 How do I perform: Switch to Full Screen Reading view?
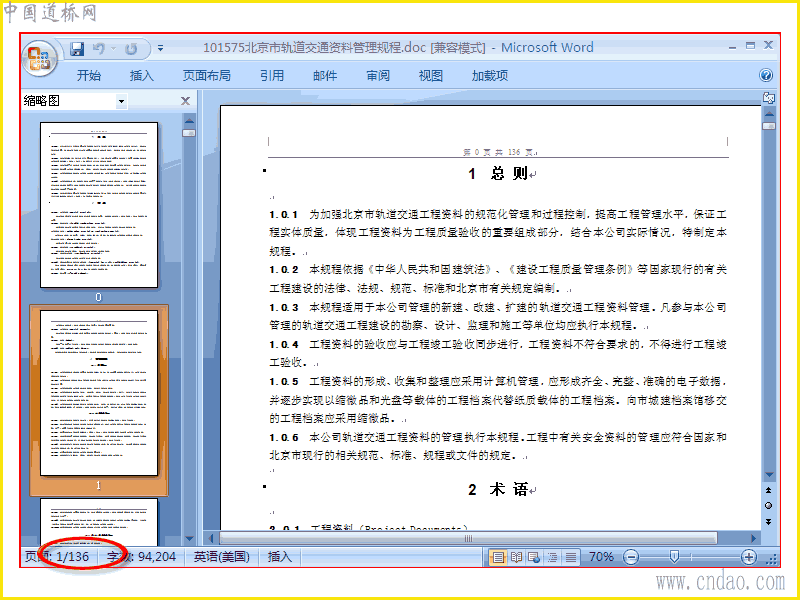tap(516, 557)
